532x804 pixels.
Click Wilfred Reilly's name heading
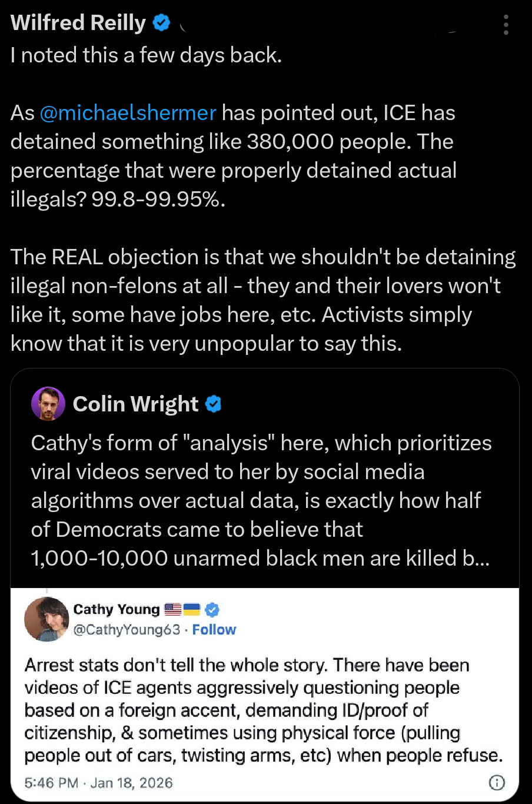[x=78, y=22]
